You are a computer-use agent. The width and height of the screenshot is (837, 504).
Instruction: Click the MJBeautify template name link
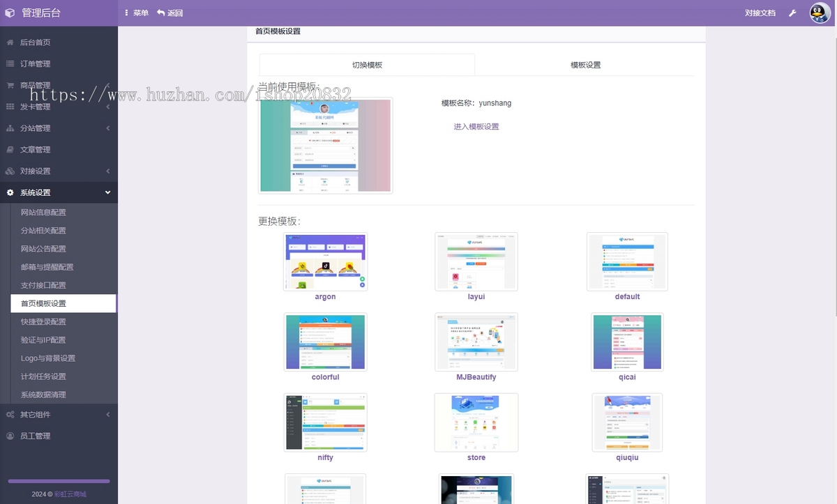click(x=476, y=377)
